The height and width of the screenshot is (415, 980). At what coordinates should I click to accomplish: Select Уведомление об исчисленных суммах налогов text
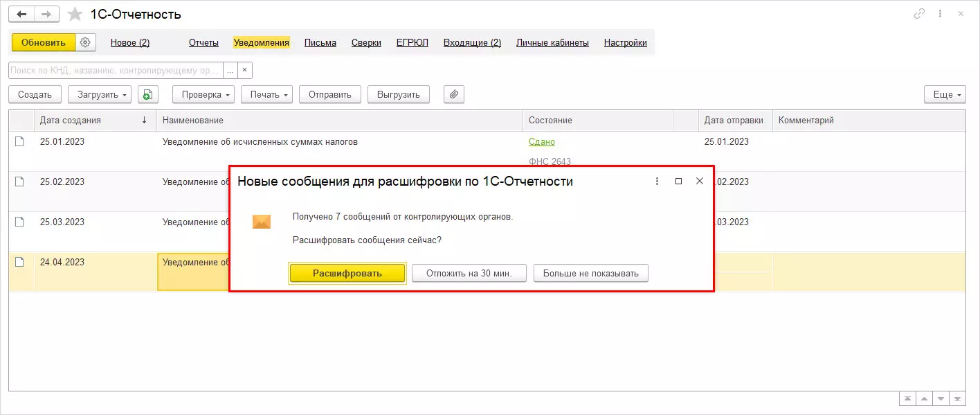260,141
